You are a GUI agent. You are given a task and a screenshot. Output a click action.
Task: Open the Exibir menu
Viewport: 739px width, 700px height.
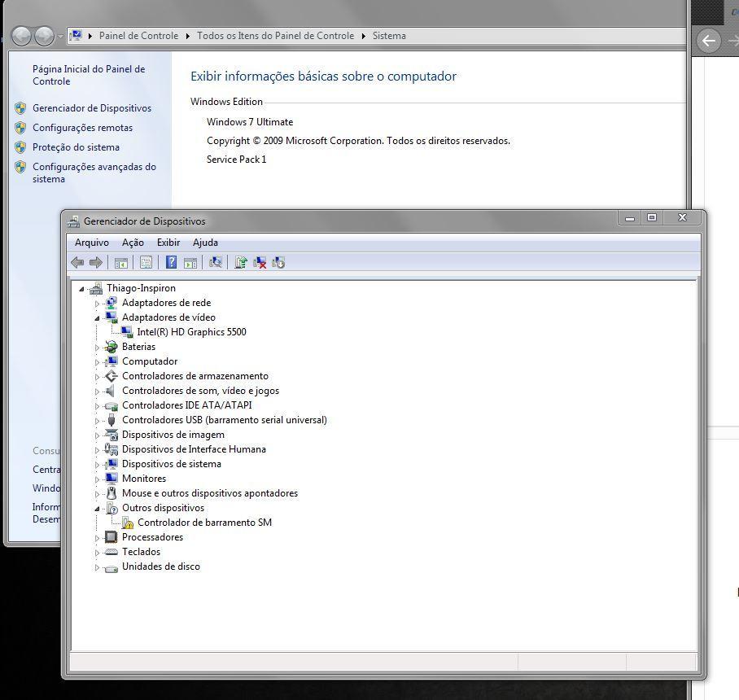tap(168, 243)
